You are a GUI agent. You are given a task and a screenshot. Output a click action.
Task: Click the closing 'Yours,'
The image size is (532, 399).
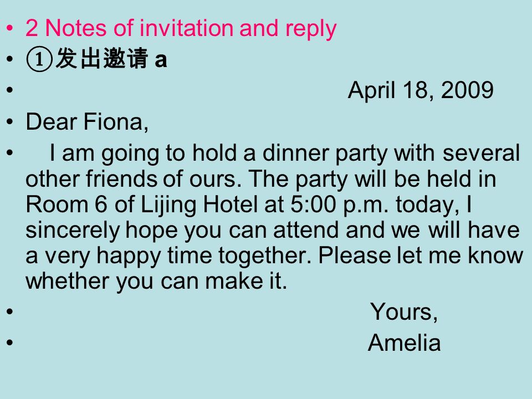[x=404, y=311]
